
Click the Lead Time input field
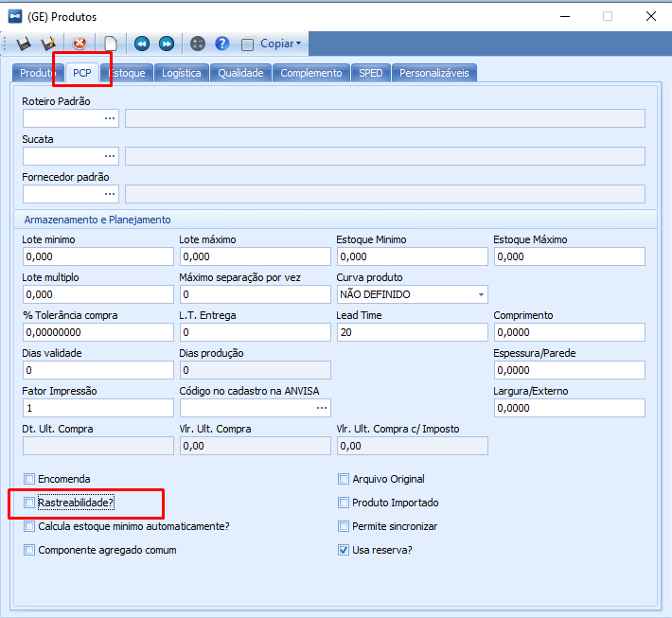tap(412, 332)
